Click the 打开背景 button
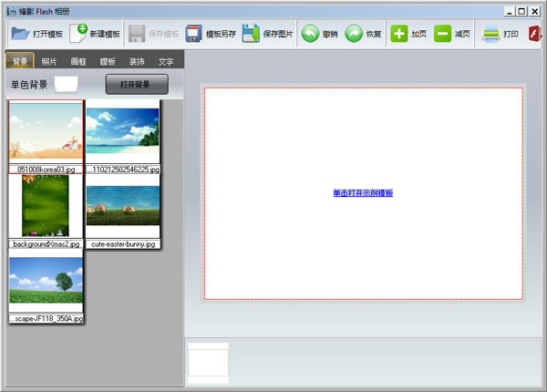 click(x=137, y=84)
